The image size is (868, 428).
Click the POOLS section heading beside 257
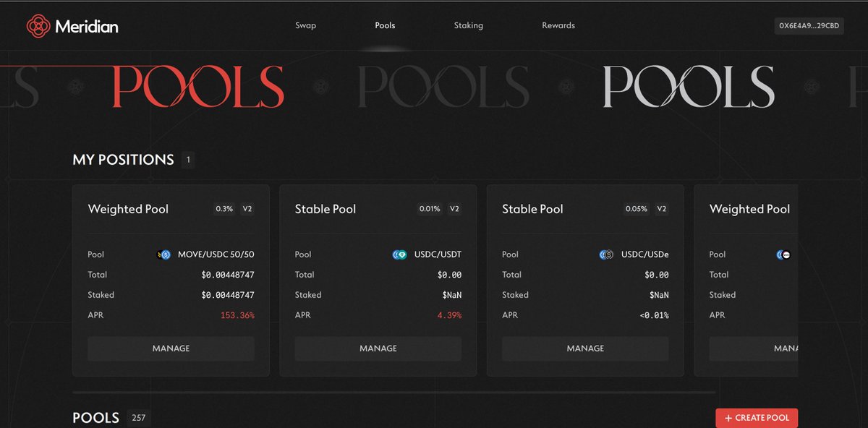pyautogui.click(x=96, y=418)
